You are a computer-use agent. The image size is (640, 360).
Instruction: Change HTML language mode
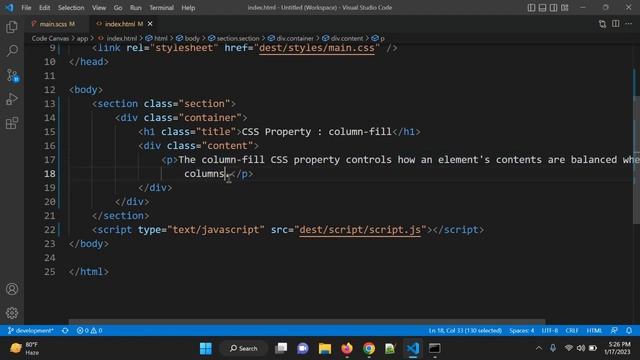(x=594, y=331)
